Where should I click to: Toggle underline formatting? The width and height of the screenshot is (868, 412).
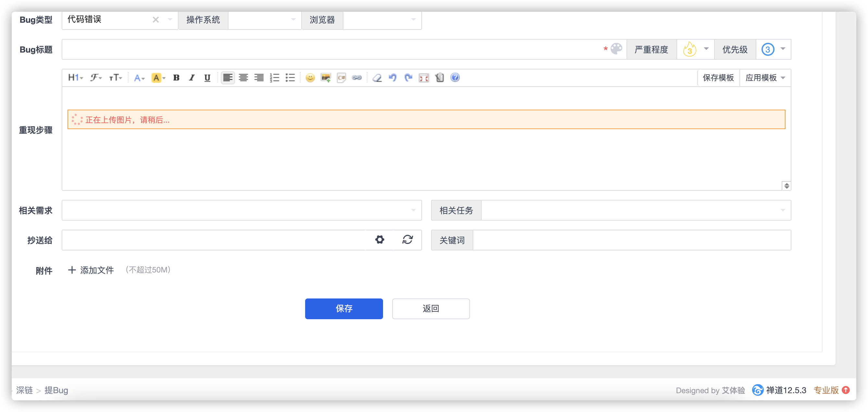pyautogui.click(x=207, y=78)
